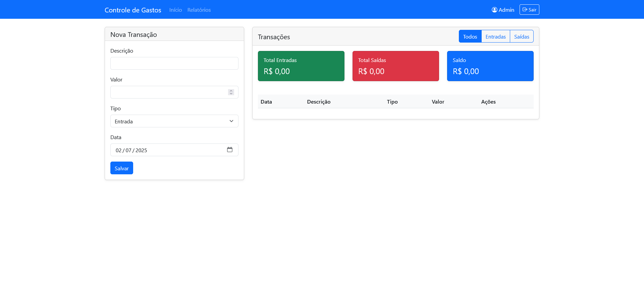Viewport: 644px width, 297px height.
Task: Go to Início in the navbar
Action: (175, 10)
